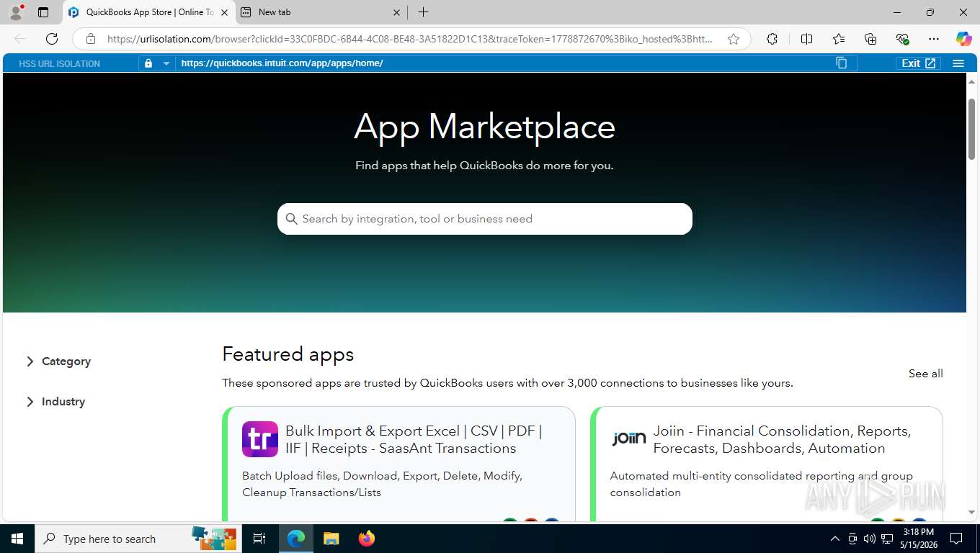Click the See all featured apps link
980x553 pixels.
tap(925, 374)
